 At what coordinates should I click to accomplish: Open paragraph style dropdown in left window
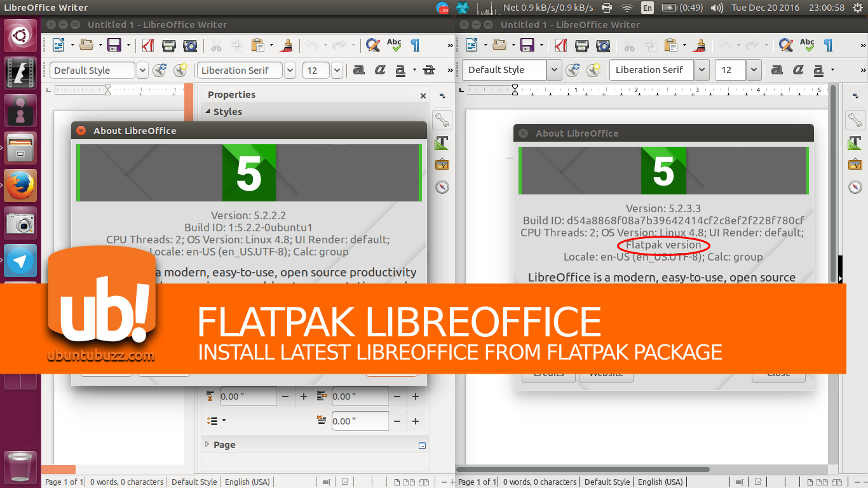142,70
